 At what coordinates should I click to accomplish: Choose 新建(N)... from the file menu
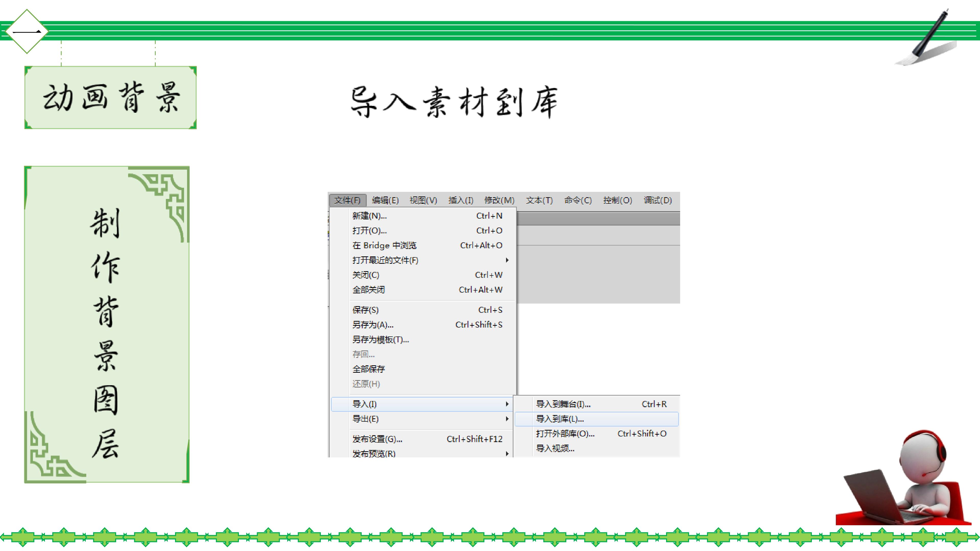click(369, 216)
